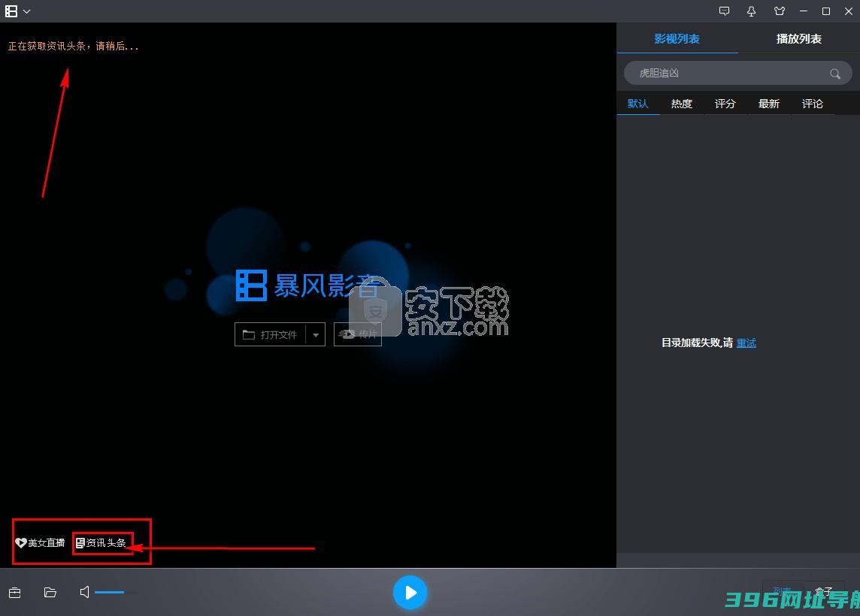860x616 pixels.
Task: Click the 打开文件 button
Action: [x=271, y=334]
